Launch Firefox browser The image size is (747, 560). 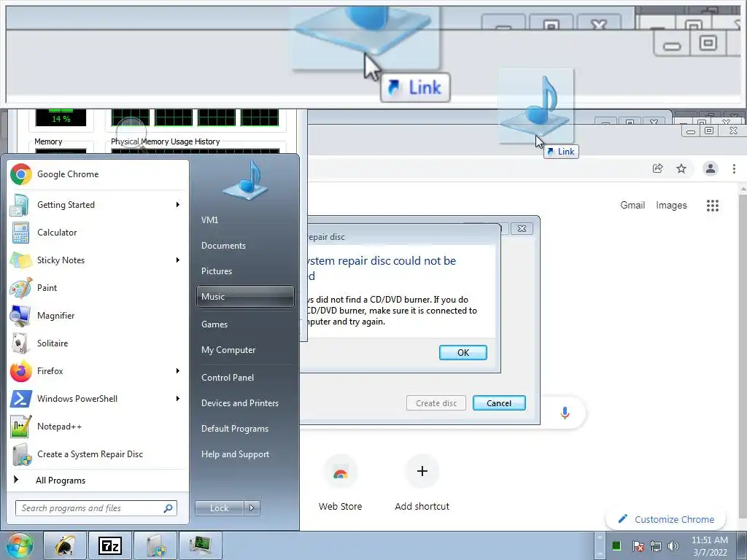coord(98,370)
